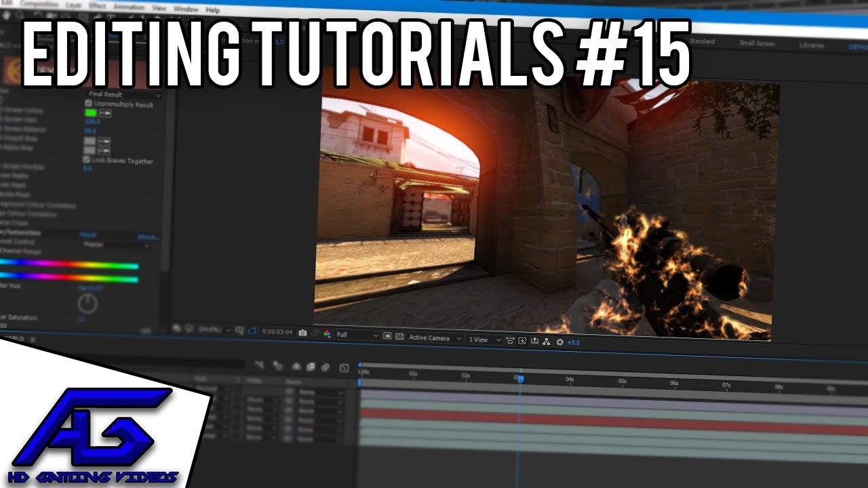Open track matte dropdown on red layer row
The image size is (868, 488).
pos(262,410)
